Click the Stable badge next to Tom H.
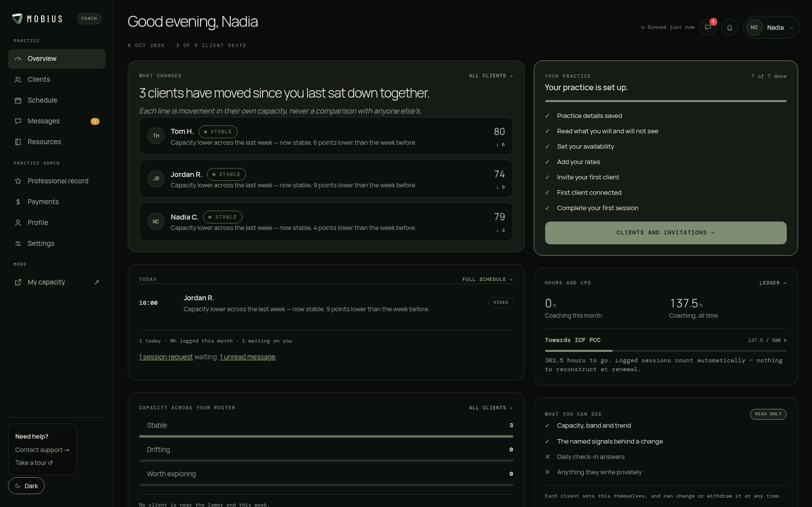This screenshot has height=507, width=812. click(218, 132)
